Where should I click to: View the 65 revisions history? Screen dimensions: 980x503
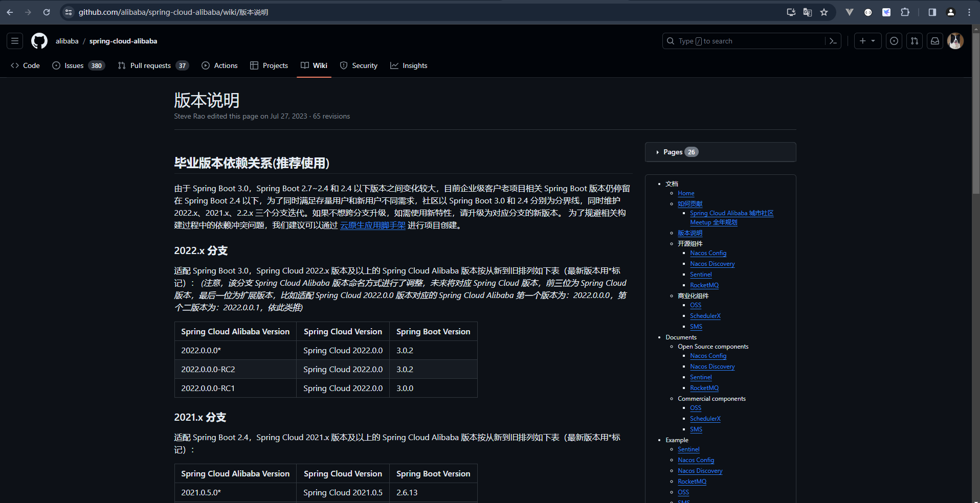(x=331, y=116)
